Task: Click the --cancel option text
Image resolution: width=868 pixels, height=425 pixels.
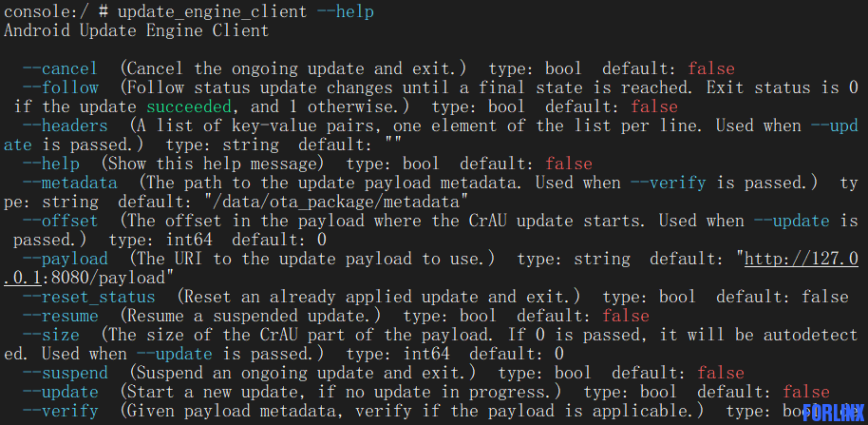Action: click(x=60, y=68)
